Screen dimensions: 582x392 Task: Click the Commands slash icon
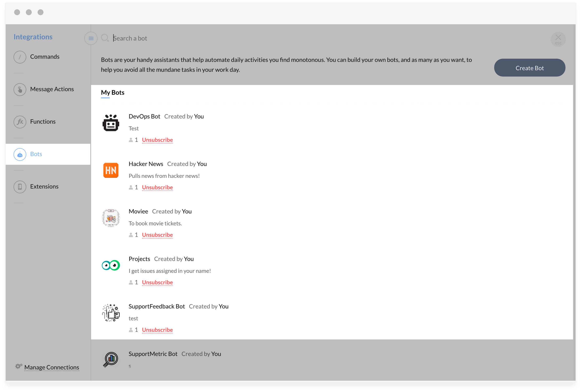[x=20, y=57]
